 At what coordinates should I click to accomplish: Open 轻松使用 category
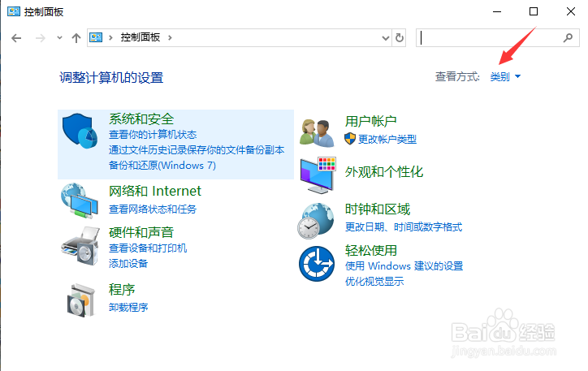pyautogui.click(x=371, y=250)
